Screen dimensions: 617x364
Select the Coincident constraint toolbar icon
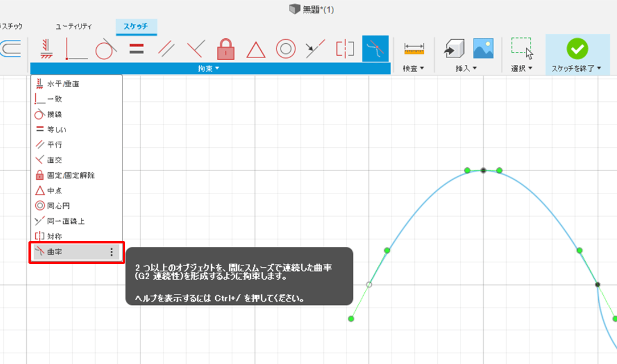(x=76, y=49)
